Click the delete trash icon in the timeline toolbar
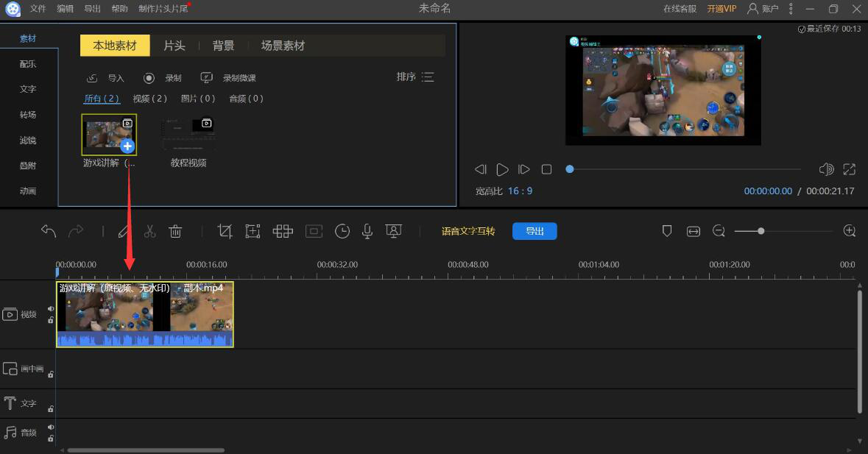868x454 pixels. [175, 231]
